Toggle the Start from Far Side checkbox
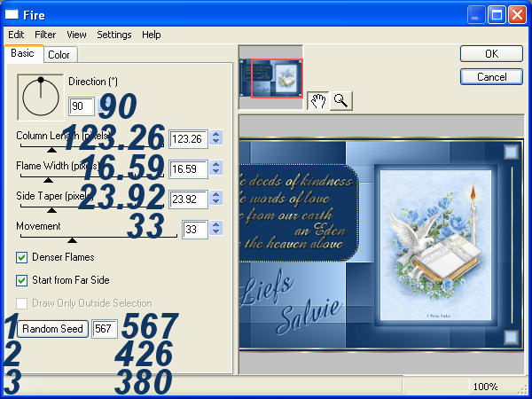Image resolution: width=532 pixels, height=399 pixels. pyautogui.click(x=21, y=280)
